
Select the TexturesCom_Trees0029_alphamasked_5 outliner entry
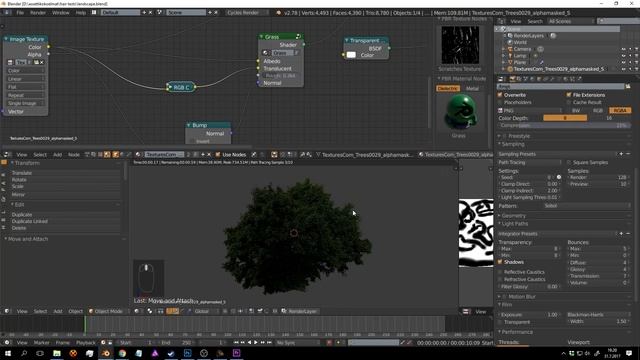coord(558,69)
